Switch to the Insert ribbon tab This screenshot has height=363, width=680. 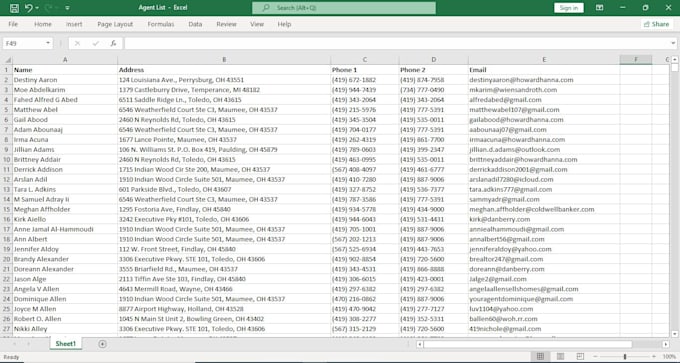(x=74, y=24)
